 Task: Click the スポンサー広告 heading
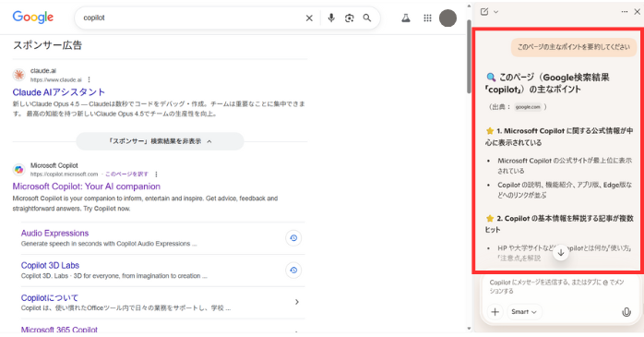[x=48, y=45]
